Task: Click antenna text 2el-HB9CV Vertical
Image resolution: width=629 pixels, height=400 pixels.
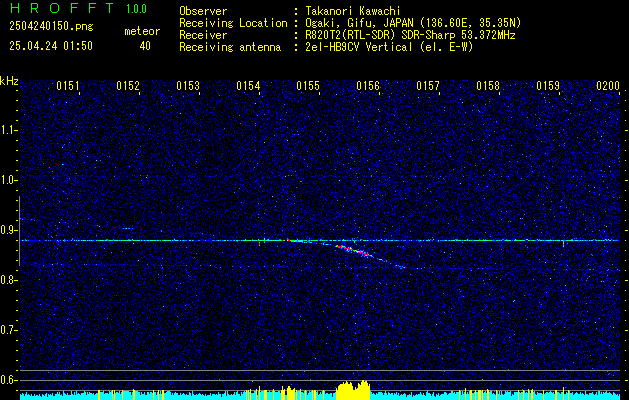Action: pos(359,47)
